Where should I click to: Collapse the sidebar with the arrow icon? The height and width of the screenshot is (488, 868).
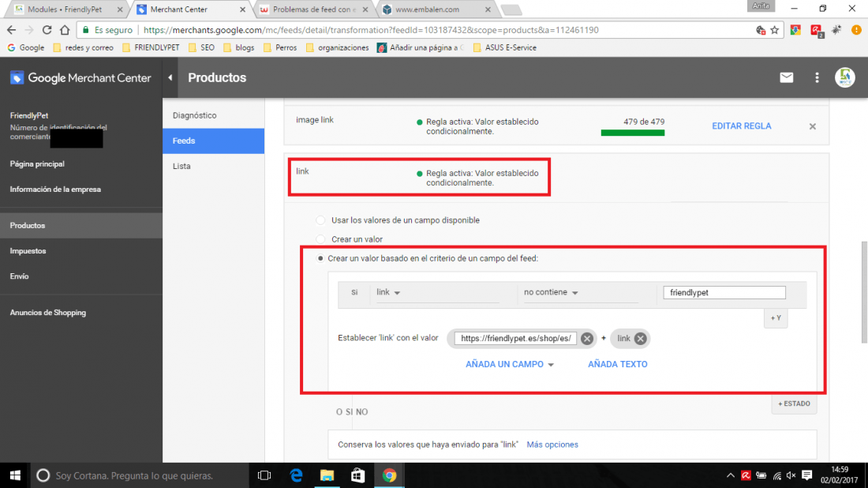pos(170,77)
